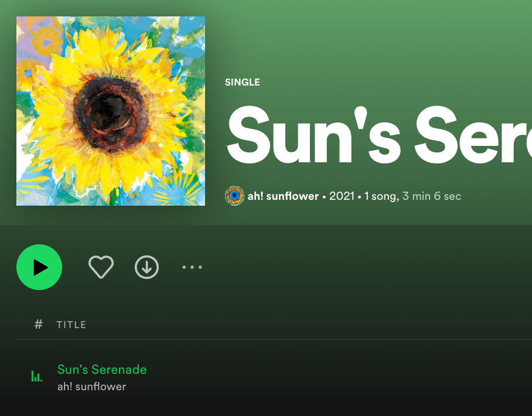
Task: Click the green Play button
Action: coord(39,267)
